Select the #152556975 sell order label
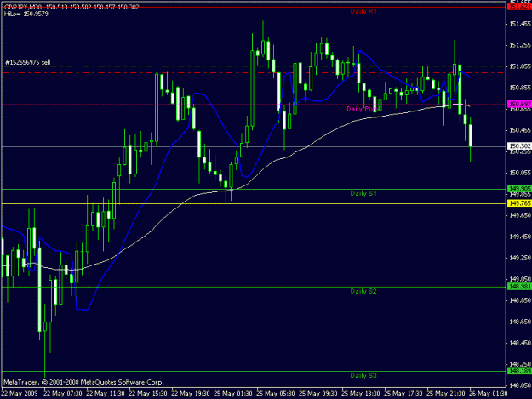This screenshot has height=399, width=532. (28, 62)
